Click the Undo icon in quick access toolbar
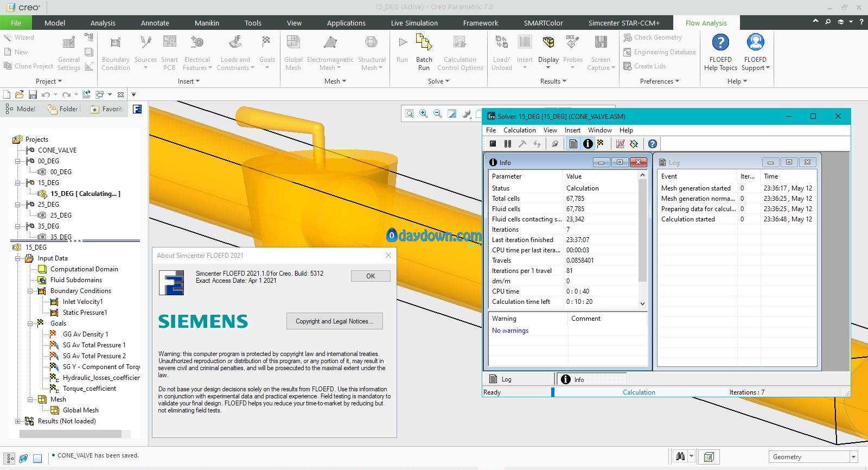The width and height of the screenshot is (868, 470). (46, 94)
